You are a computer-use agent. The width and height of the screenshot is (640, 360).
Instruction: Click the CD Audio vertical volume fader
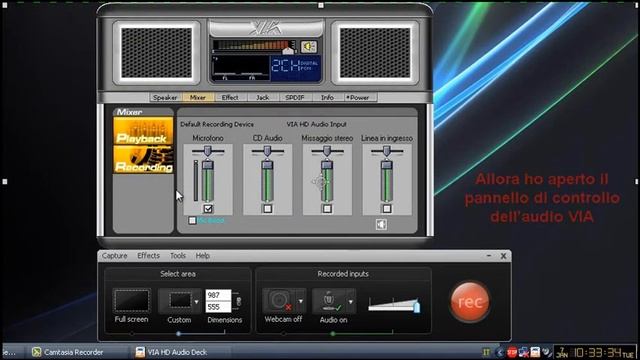click(267, 180)
